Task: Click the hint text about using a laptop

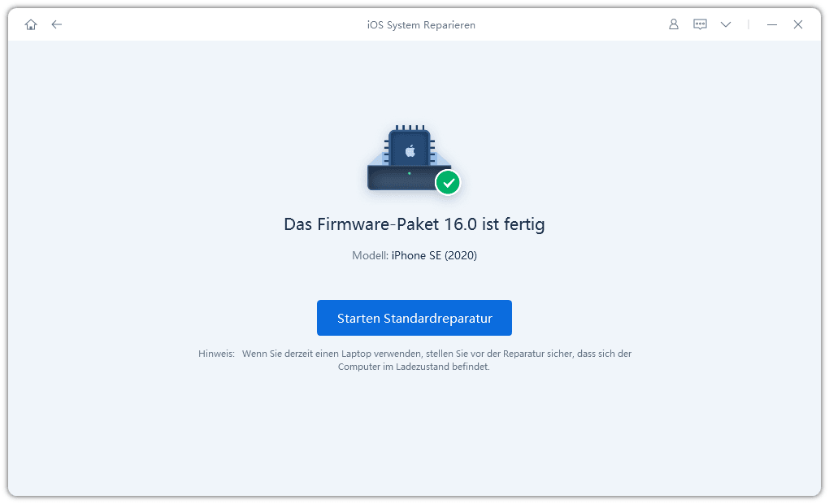Action: click(436, 354)
